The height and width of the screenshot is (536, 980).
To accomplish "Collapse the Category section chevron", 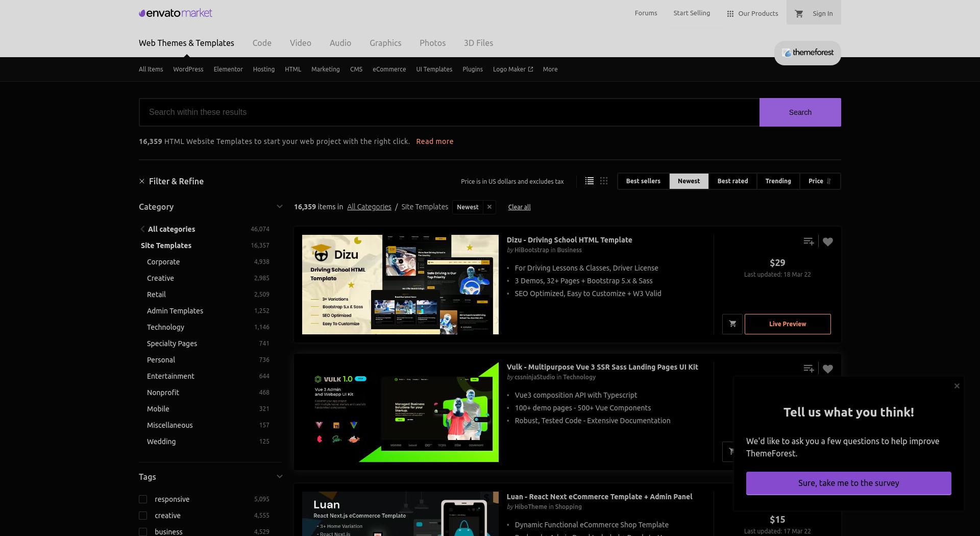I will [x=279, y=207].
